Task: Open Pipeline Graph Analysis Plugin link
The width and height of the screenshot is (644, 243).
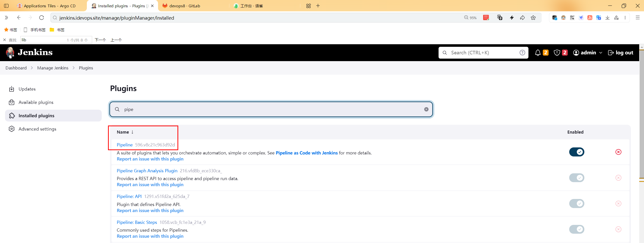Action: (x=147, y=171)
